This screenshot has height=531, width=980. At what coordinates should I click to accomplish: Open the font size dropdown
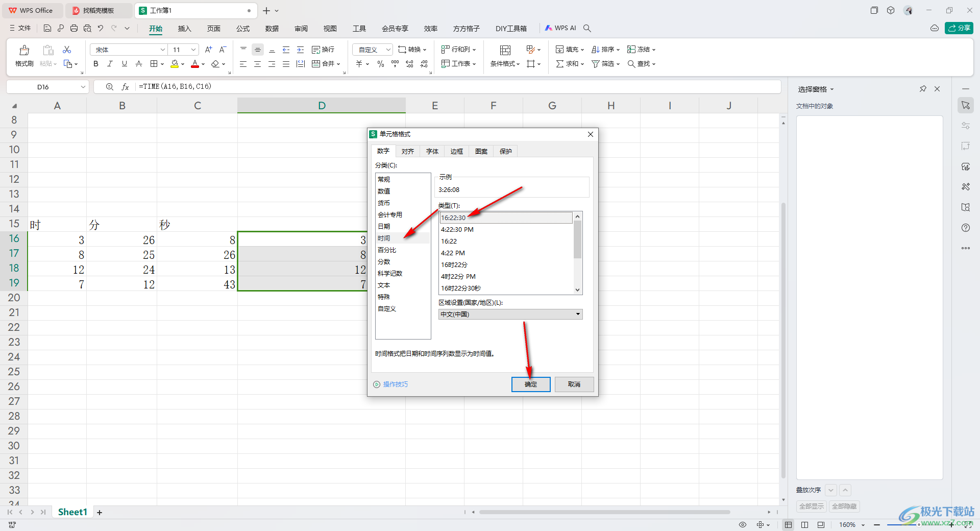coord(193,50)
